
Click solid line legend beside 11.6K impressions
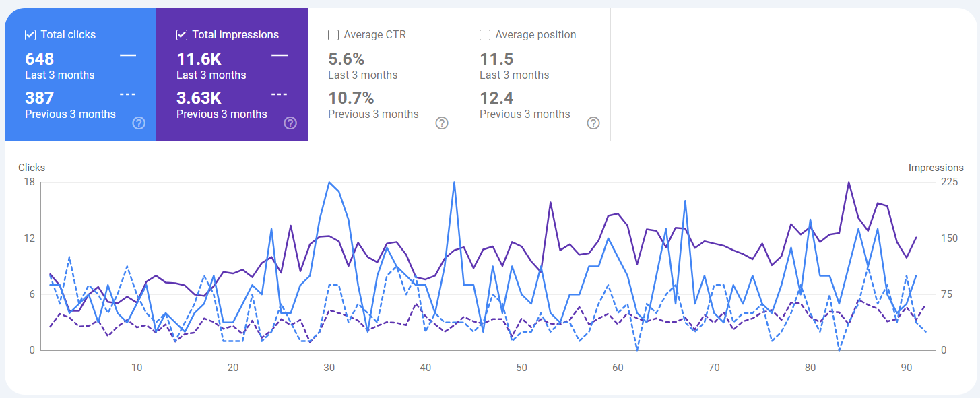tap(280, 55)
